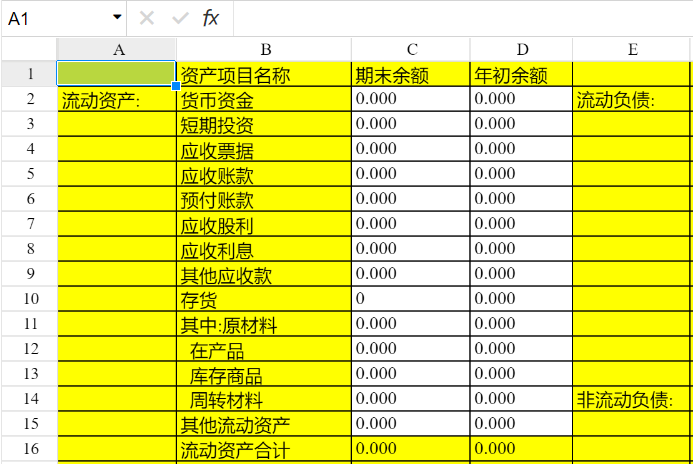Viewport: 693px width, 464px height.
Task: Select column D header
Action: [521, 49]
